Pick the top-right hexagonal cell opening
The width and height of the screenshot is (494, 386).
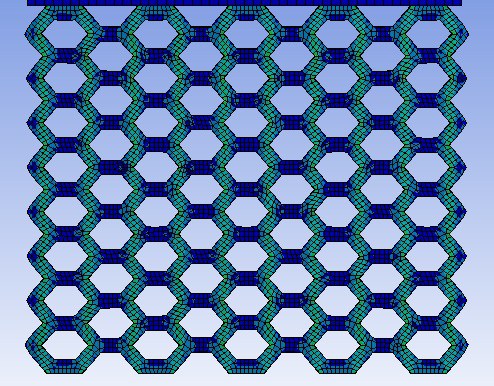428,34
